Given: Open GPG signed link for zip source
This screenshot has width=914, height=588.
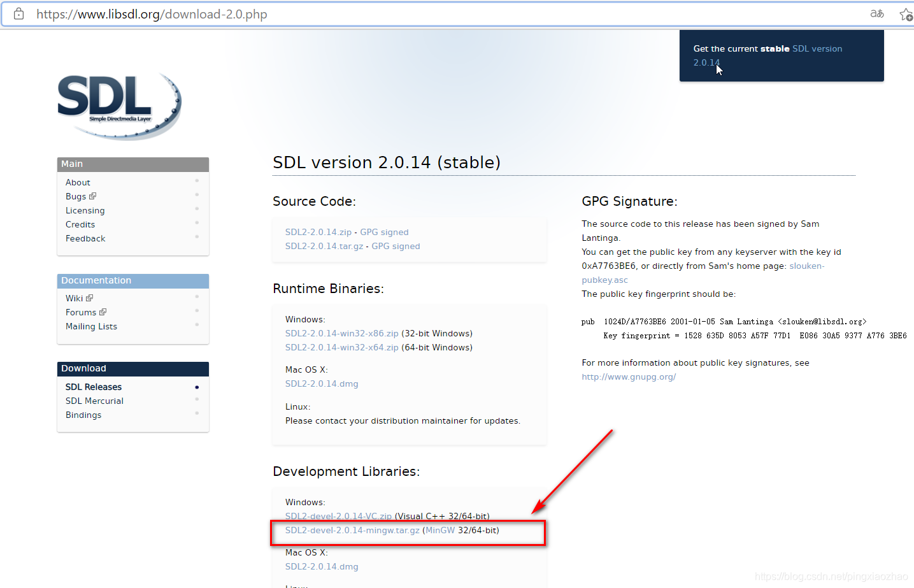Looking at the screenshot, I should click(384, 232).
